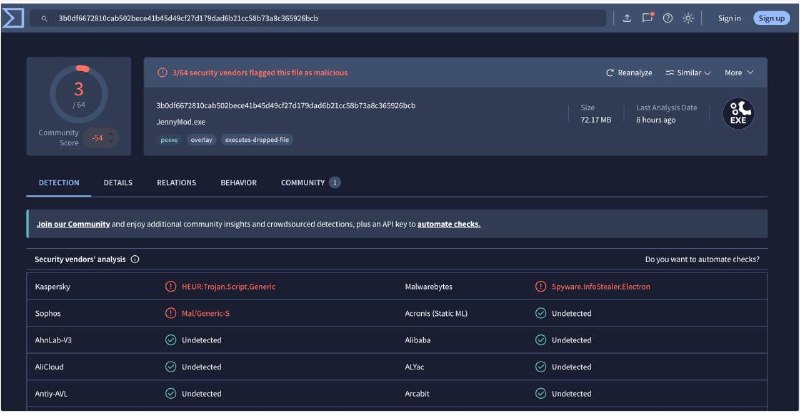Screen dimensions: 800x412
Task: Click the search magnifier icon
Action: coord(44,18)
